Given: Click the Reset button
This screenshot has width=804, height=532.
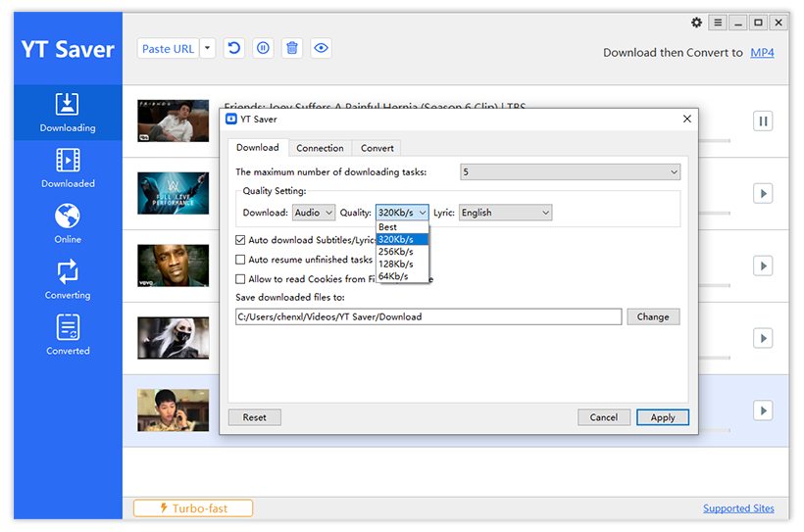Looking at the screenshot, I should coord(254,417).
